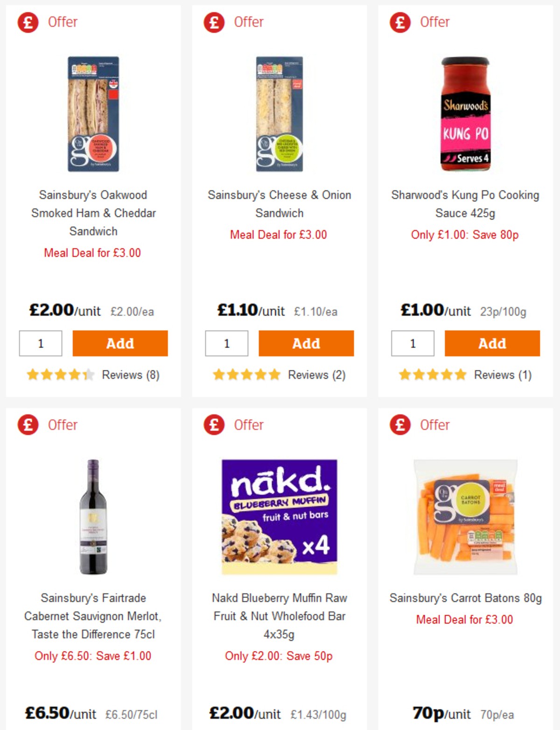Click the star rating under the Cheese & Onion sandwich
560x730 pixels.
tap(246, 374)
